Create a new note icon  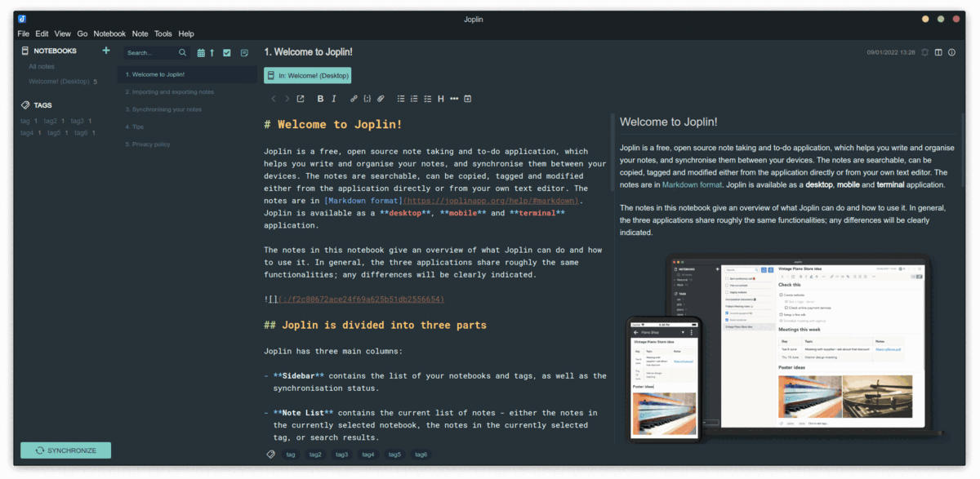coord(244,53)
